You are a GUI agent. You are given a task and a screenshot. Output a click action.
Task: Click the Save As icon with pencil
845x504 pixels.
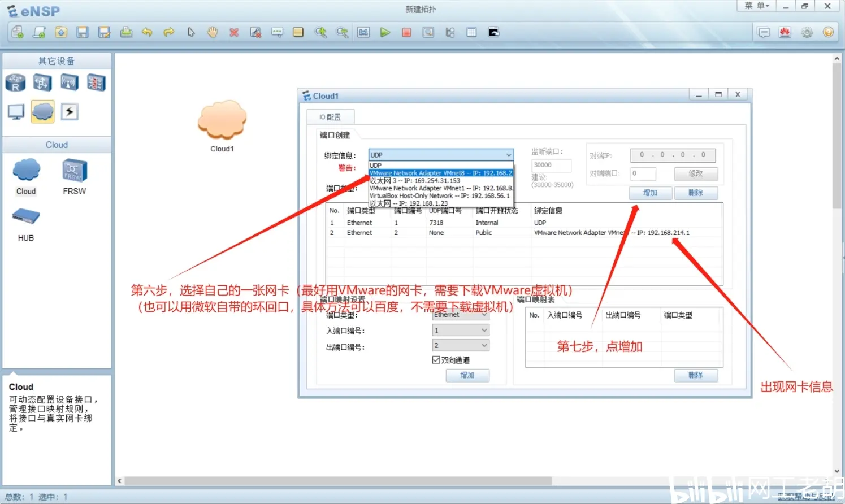pyautogui.click(x=104, y=32)
